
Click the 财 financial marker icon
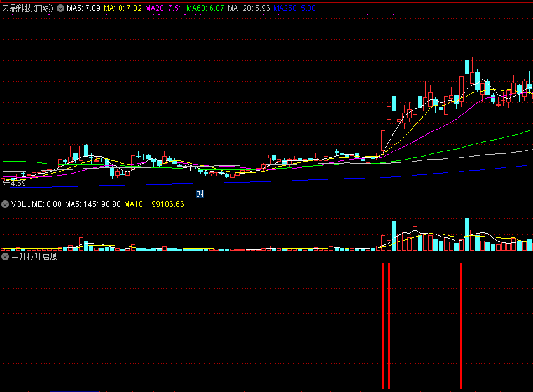[x=200, y=194]
